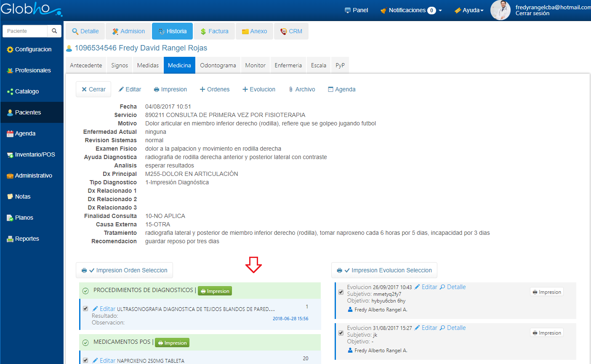
Task: Click the Reportes printer icon in sidebar
Action: pyautogui.click(x=10, y=239)
